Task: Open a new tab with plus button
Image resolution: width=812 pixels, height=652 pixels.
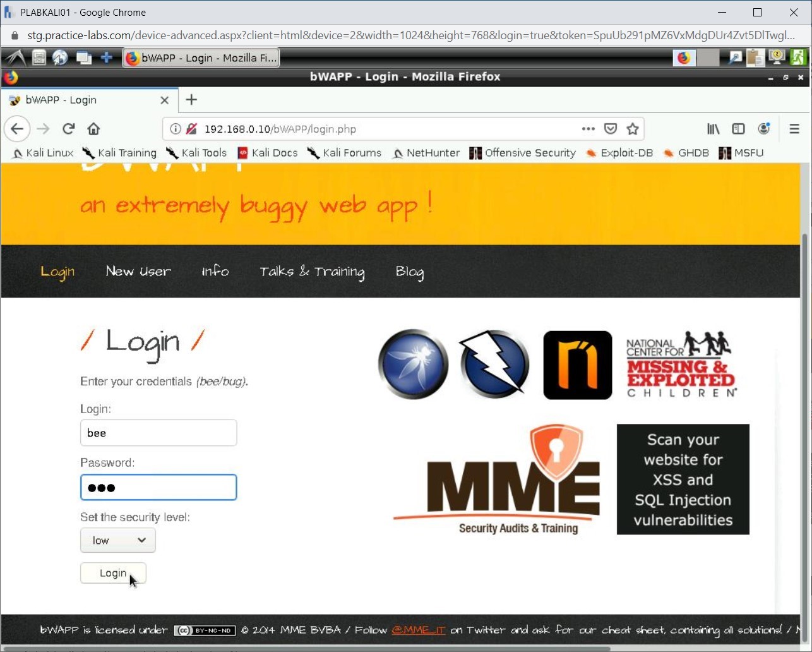Action: click(x=191, y=100)
